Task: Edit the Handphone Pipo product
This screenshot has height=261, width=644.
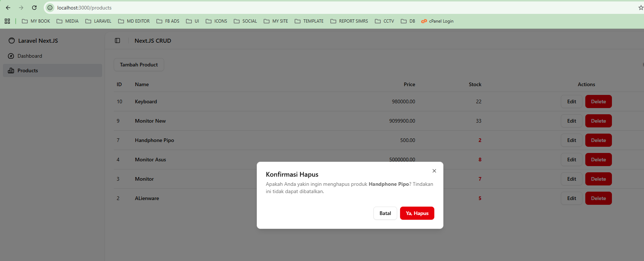Action: click(x=571, y=140)
